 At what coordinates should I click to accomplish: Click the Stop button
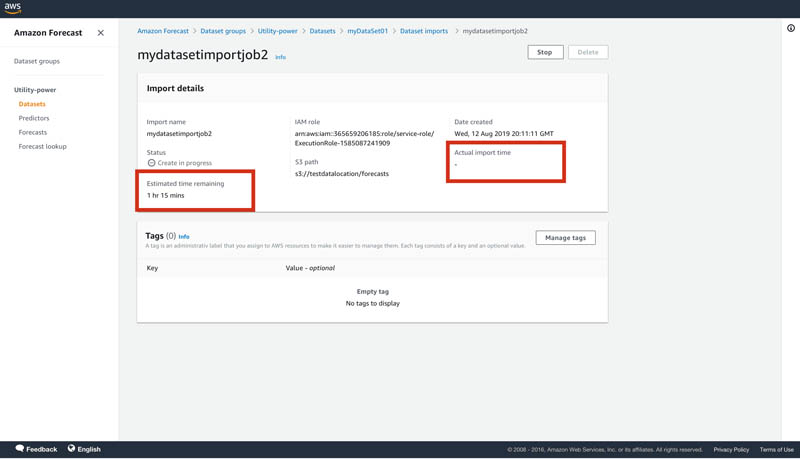point(545,52)
